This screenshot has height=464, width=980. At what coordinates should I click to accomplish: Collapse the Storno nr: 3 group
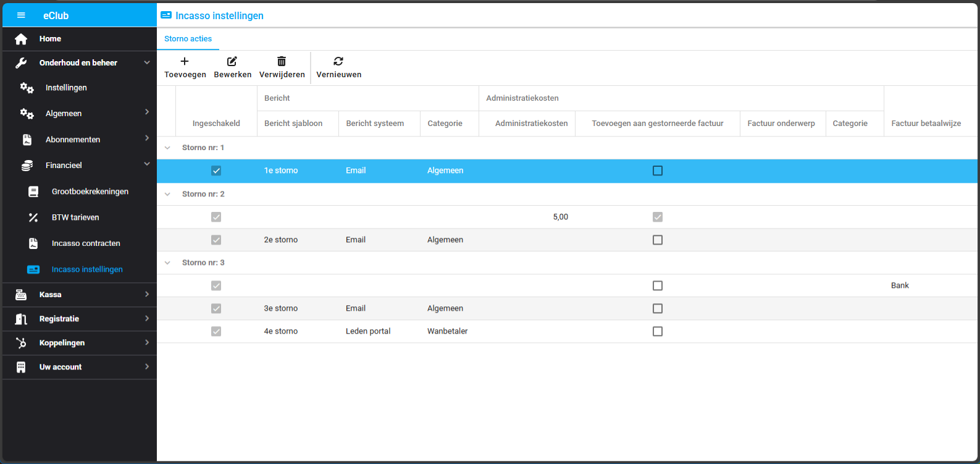(x=167, y=263)
